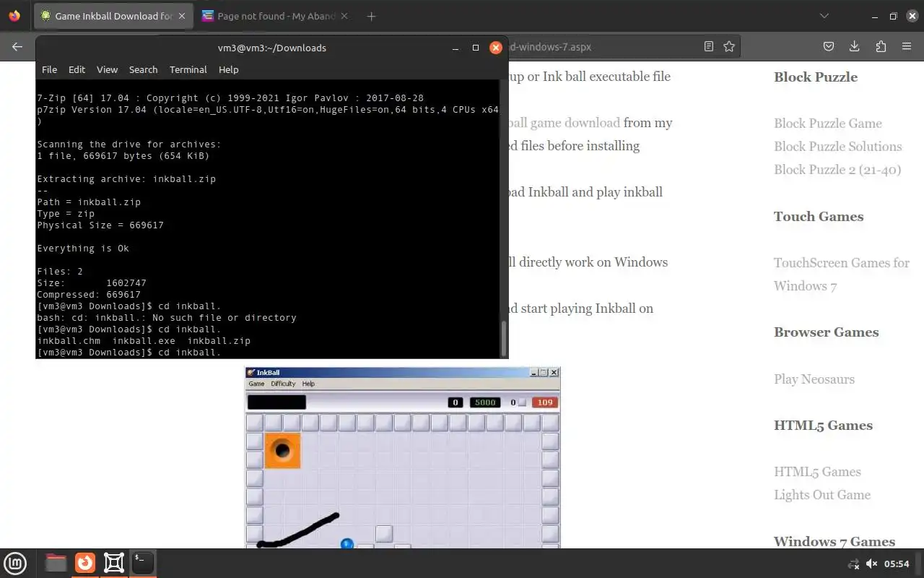Click the Block Puzzle sidebar heading

point(816,77)
